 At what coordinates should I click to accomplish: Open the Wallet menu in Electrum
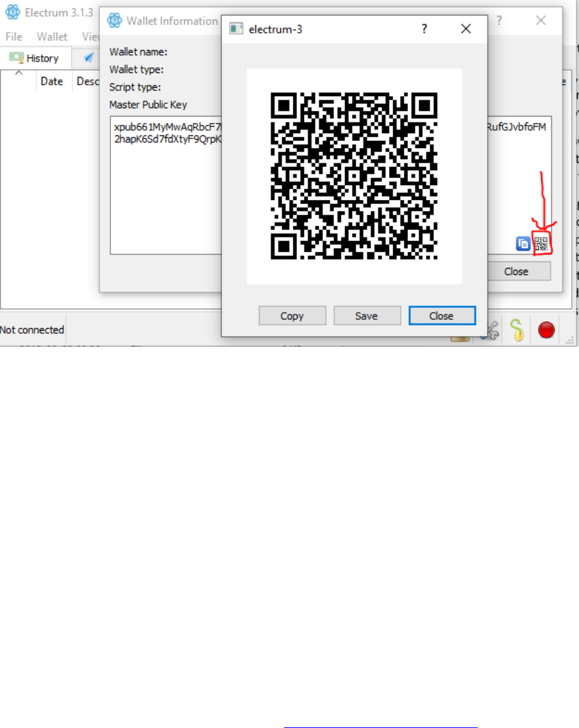coord(52,37)
